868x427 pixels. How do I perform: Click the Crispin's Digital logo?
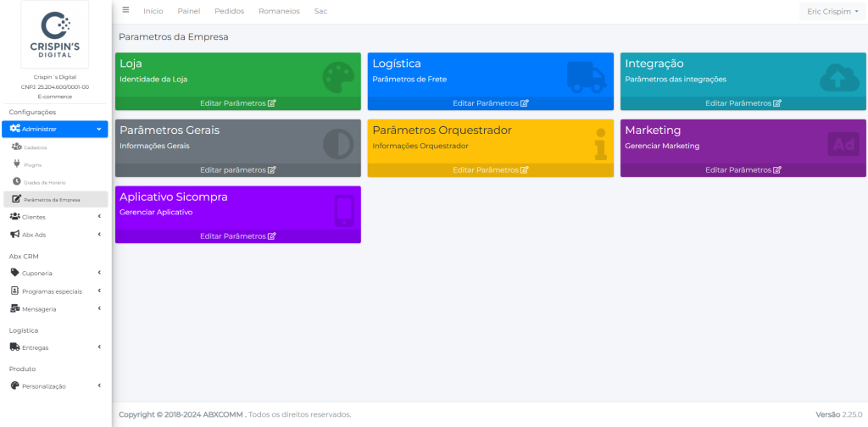click(54, 35)
